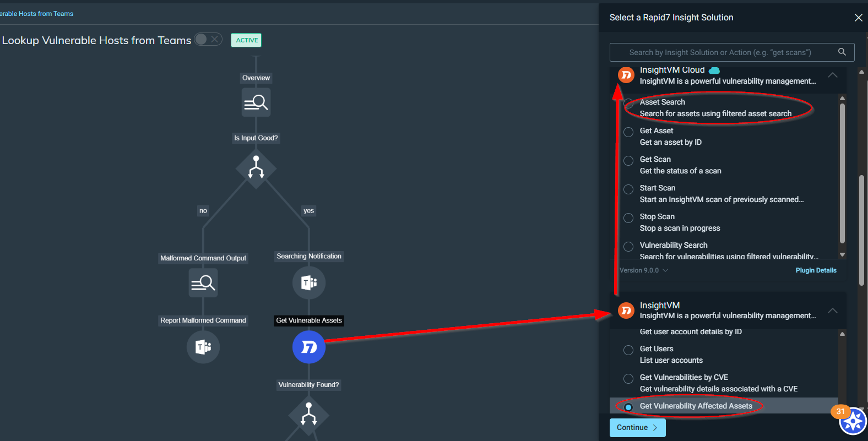Click the cloud badge next to InsightVM Cloud
868x441 pixels.
(x=714, y=70)
